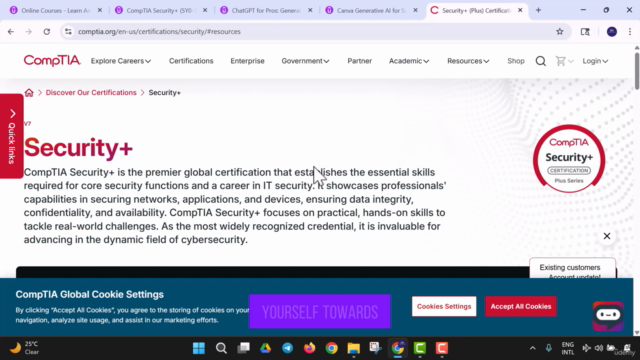Click the browser back arrow
The image size is (640, 360).
point(11,31)
